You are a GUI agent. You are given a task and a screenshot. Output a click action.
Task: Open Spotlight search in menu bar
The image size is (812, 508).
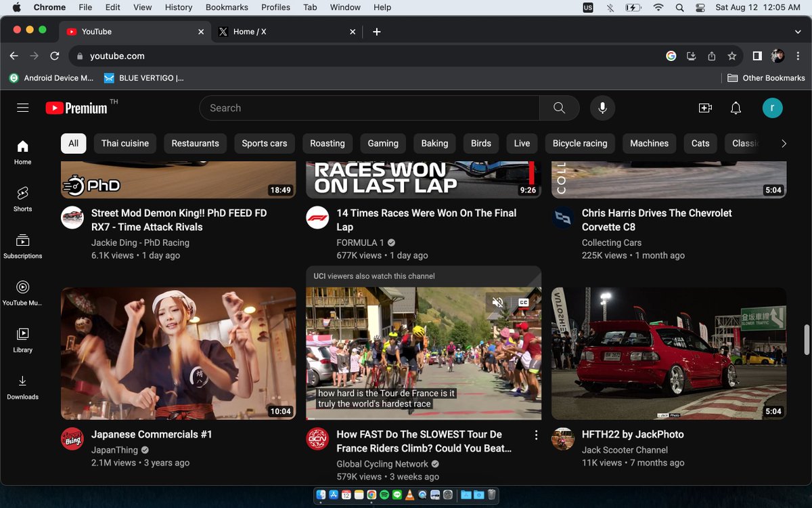pos(679,7)
